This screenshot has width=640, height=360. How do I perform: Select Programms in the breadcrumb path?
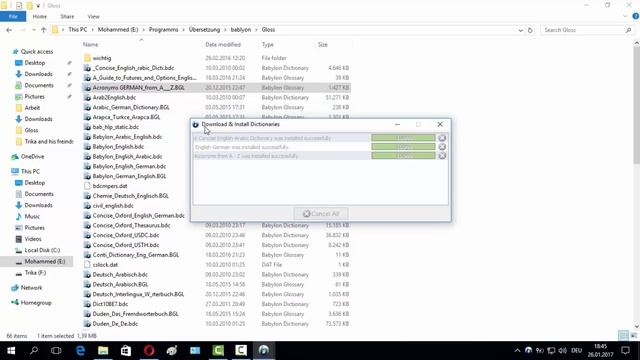[x=163, y=30]
